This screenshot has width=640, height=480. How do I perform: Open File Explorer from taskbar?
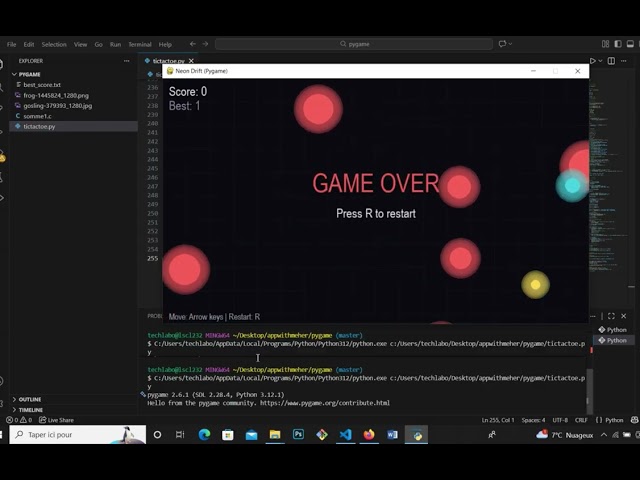(275, 435)
